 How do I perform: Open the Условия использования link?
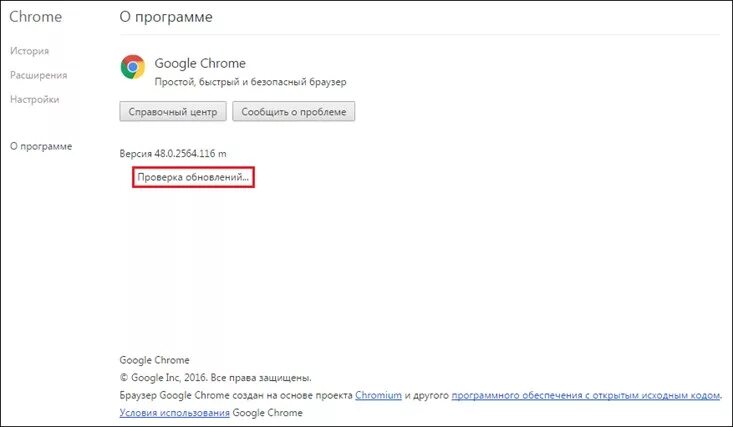(x=174, y=413)
